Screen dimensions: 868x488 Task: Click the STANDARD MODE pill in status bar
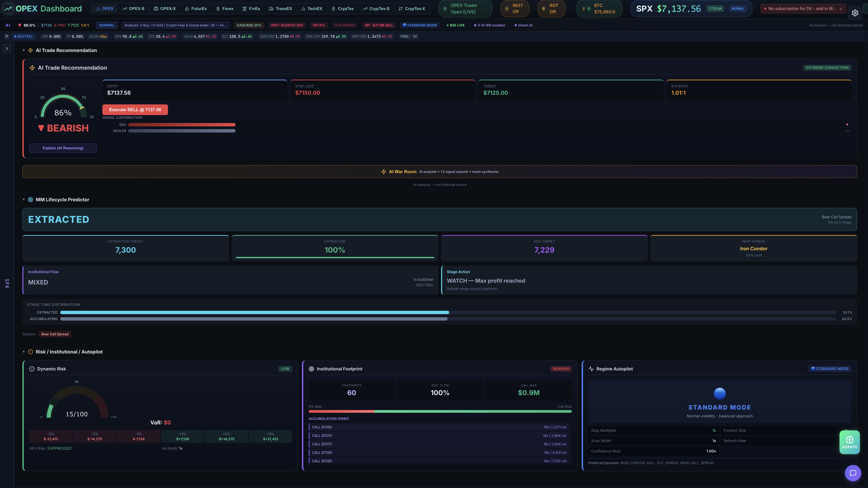420,25
